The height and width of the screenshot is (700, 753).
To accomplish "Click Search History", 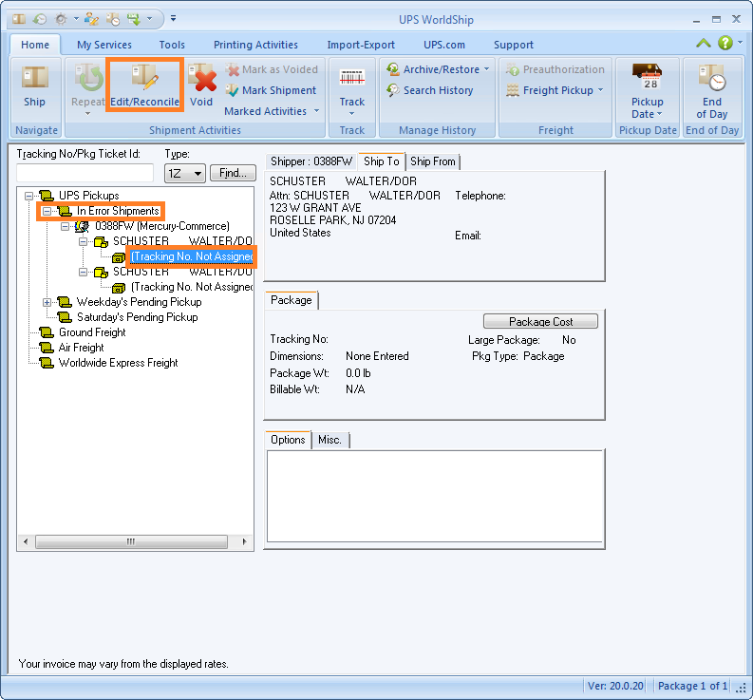I will 430,90.
